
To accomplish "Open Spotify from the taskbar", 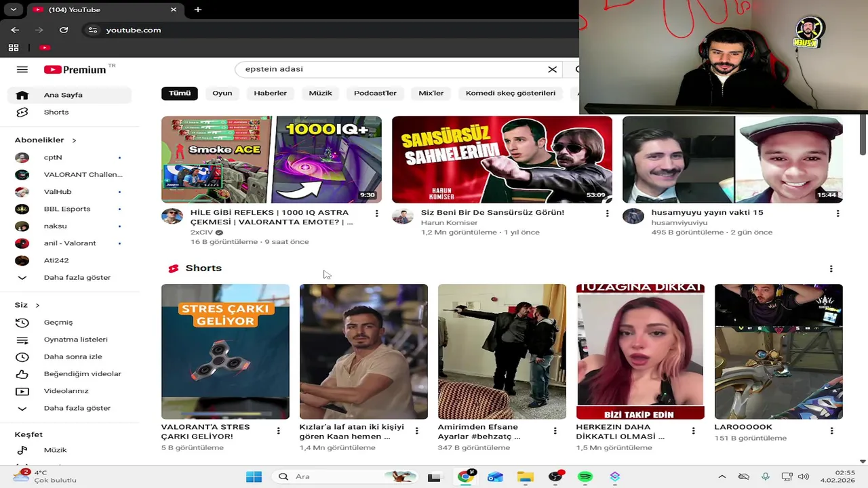I will (585, 476).
